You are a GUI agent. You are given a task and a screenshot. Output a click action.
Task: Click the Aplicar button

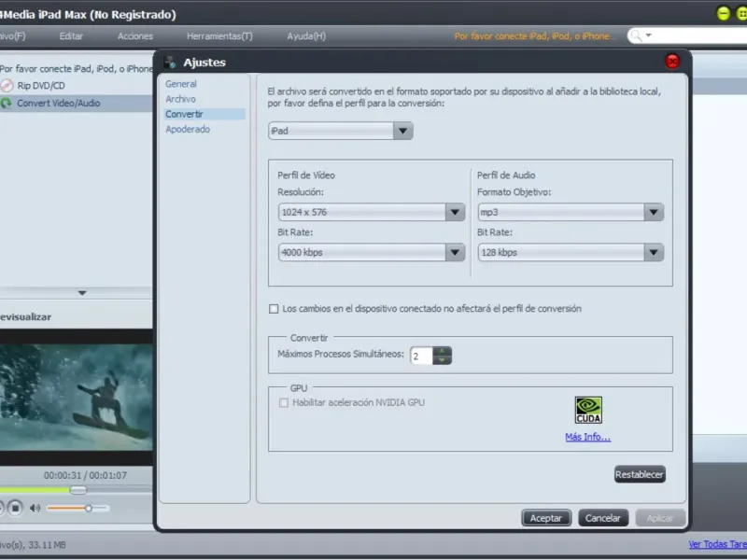(660, 518)
